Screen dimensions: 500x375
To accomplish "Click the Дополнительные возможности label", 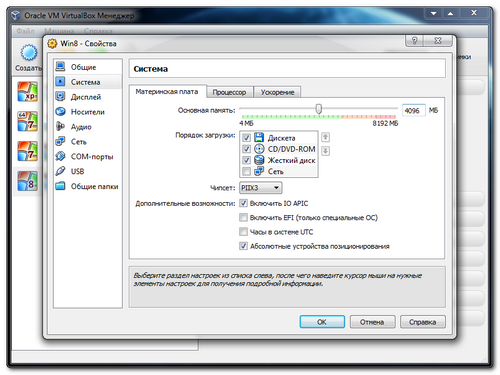I will [x=185, y=203].
